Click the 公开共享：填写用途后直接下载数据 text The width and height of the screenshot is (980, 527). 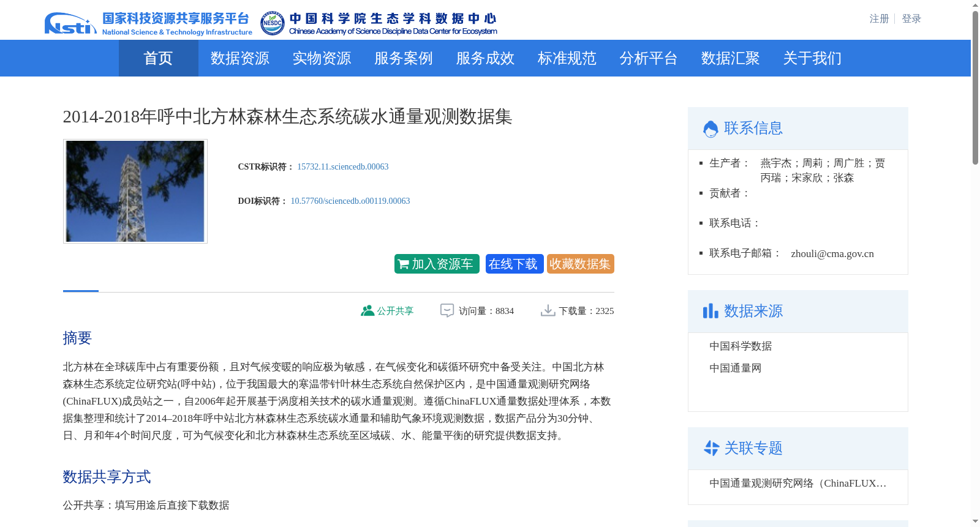tap(146, 506)
